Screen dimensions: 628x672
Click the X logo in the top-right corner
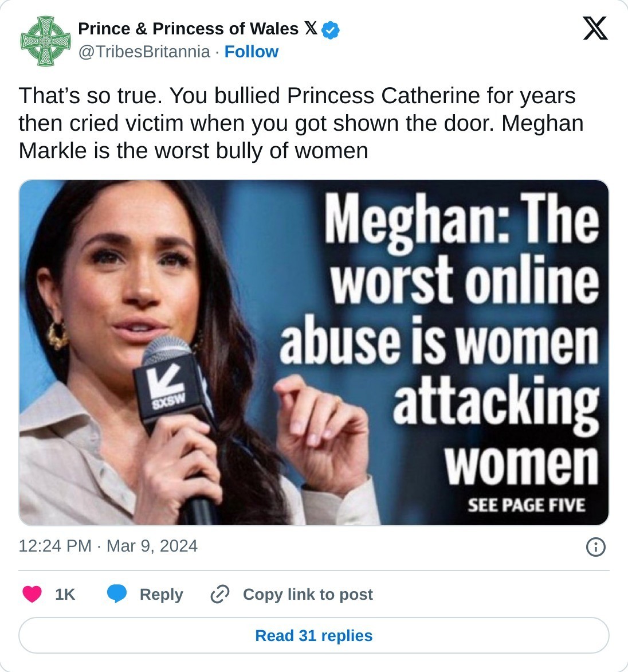coord(595,28)
